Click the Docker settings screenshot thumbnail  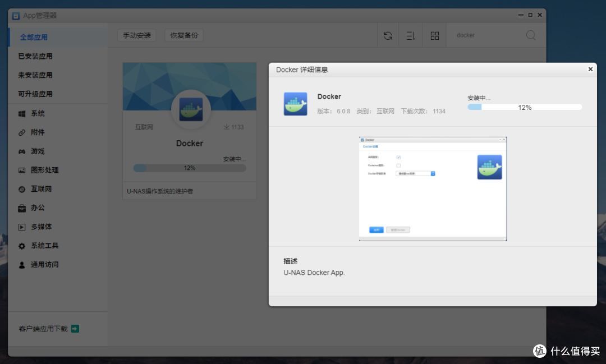433,189
